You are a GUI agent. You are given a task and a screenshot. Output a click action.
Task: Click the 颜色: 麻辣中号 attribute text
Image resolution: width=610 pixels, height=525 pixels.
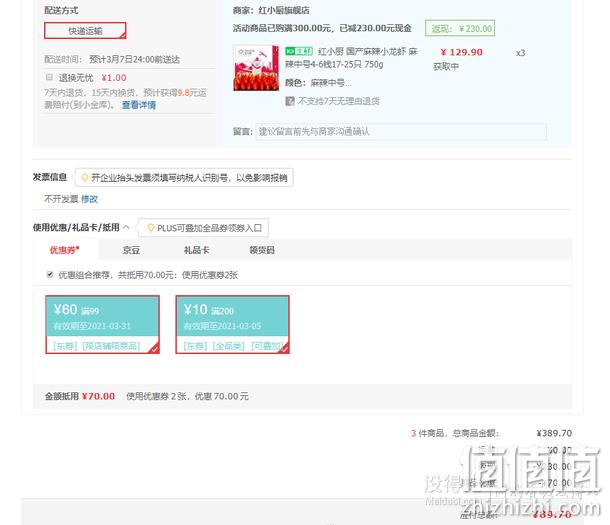point(318,83)
